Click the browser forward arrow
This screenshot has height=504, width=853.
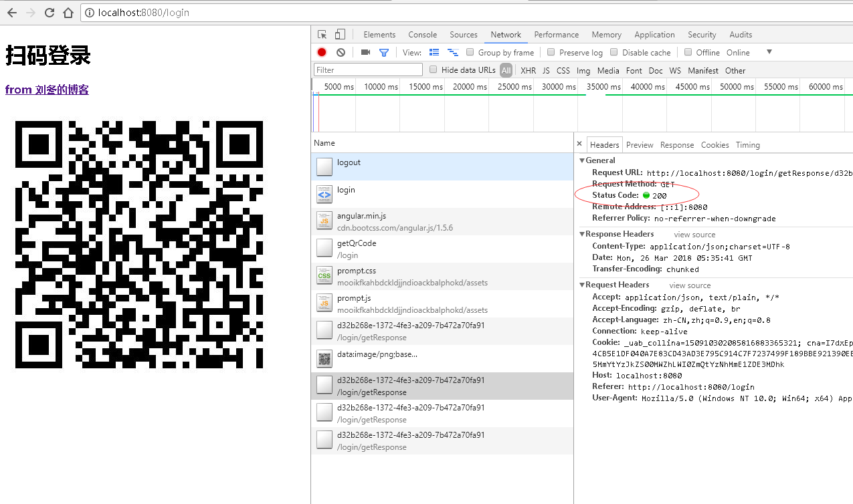[x=31, y=13]
